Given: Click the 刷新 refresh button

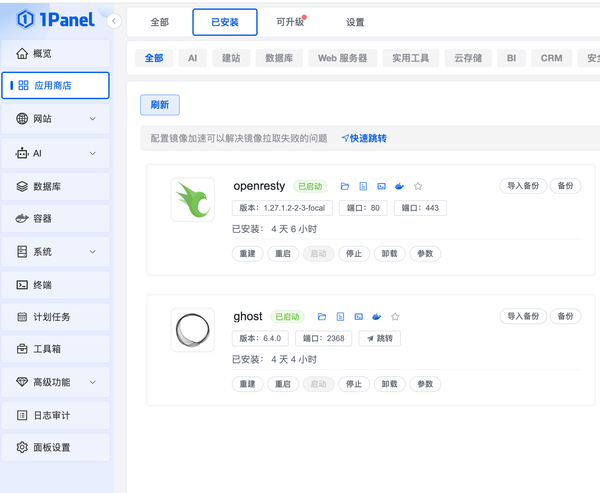Looking at the screenshot, I should (160, 105).
